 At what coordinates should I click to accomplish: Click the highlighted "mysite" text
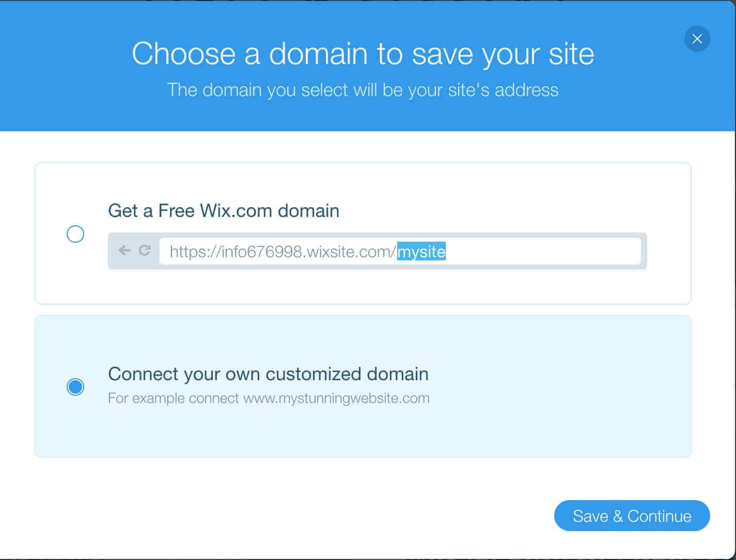(421, 252)
